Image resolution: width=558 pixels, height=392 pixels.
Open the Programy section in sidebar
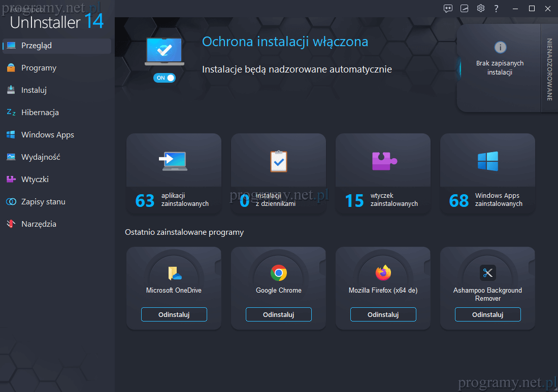coord(39,68)
